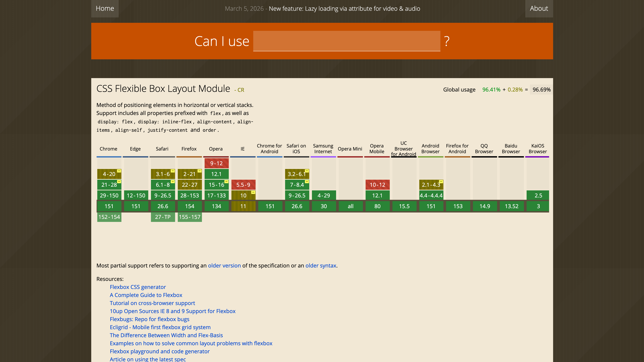Select Firefox 2-21 partial support cell
Image resolution: width=644 pixels, height=362 pixels.
[190, 174]
